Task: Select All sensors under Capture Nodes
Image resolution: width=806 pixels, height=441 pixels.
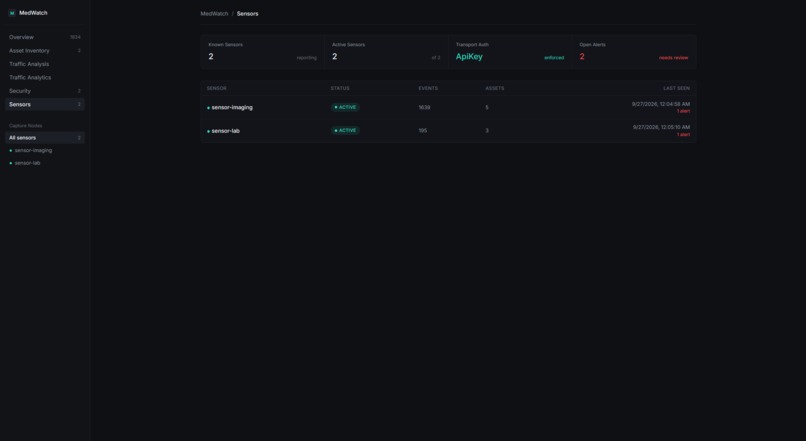Action: pos(45,138)
